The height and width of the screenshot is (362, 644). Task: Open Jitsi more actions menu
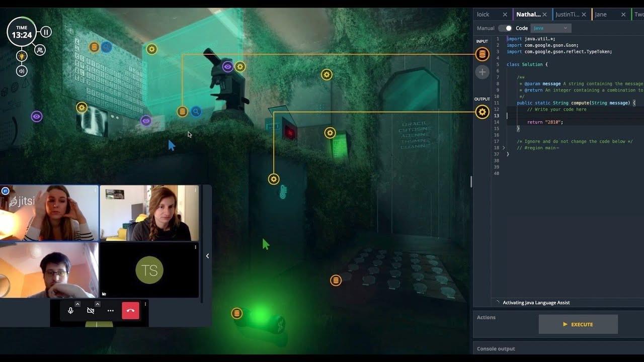(110, 311)
